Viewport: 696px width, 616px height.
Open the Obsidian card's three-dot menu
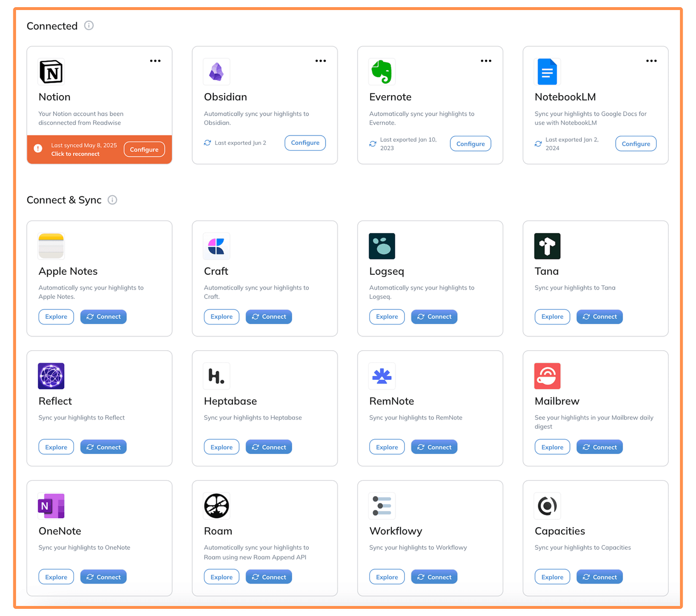[321, 61]
